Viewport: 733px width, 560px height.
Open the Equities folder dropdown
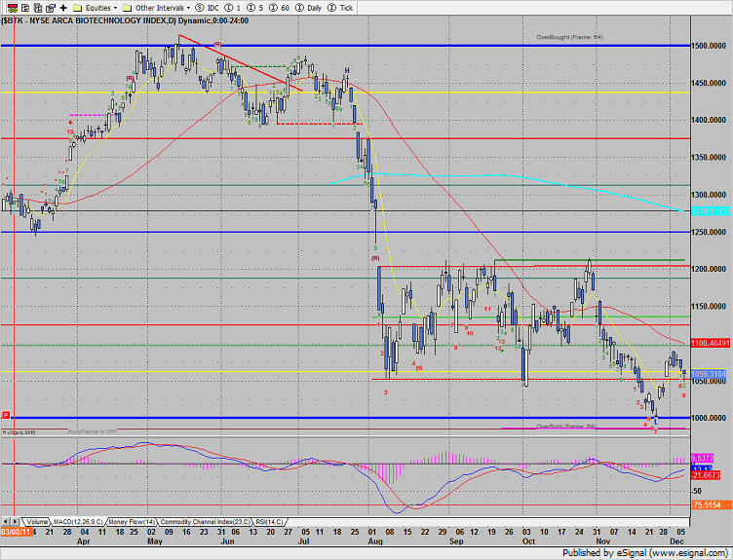click(96, 7)
